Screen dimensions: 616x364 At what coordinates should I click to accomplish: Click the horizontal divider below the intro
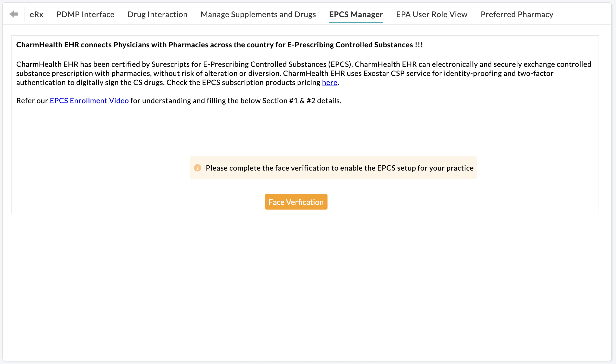coord(305,122)
